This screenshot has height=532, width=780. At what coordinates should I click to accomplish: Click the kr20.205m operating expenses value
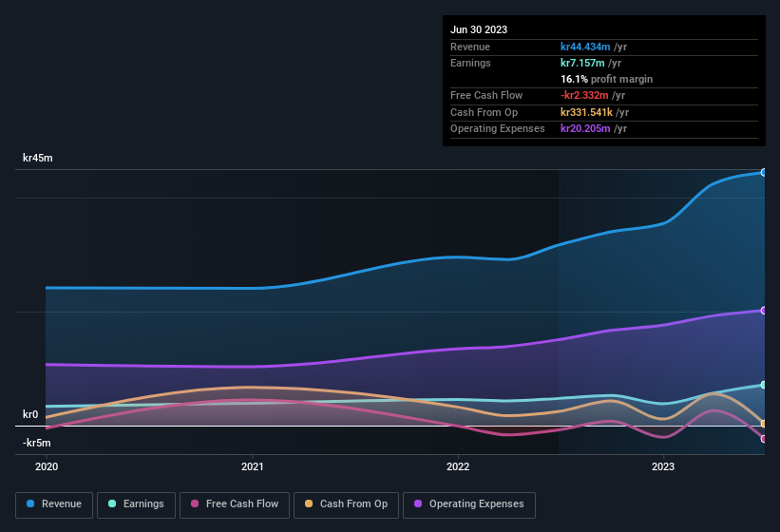(585, 128)
